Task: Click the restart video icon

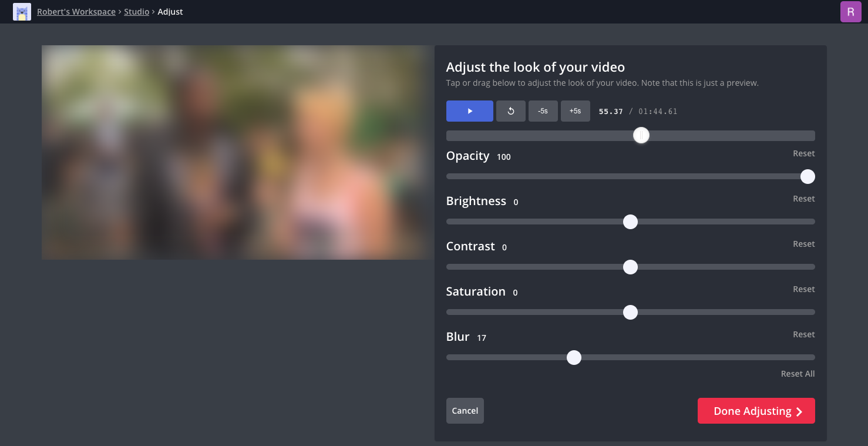Action: click(511, 111)
